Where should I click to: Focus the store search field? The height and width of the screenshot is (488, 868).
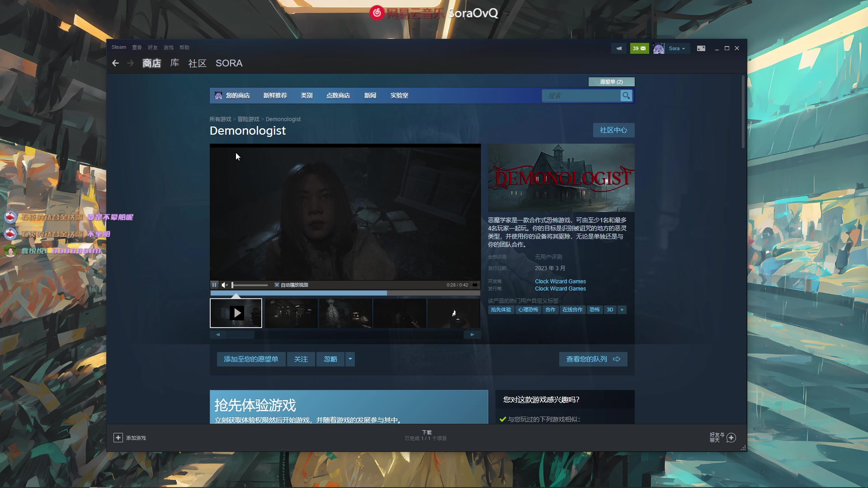click(x=581, y=95)
